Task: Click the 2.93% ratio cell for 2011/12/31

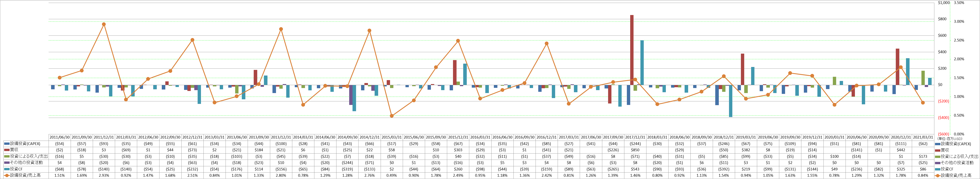Action: pyautogui.click(x=104, y=176)
